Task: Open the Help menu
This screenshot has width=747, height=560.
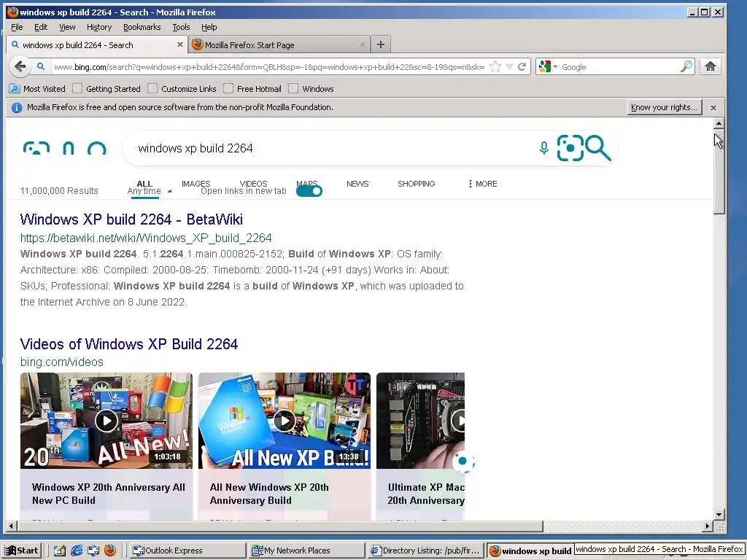Action: pyautogui.click(x=209, y=27)
